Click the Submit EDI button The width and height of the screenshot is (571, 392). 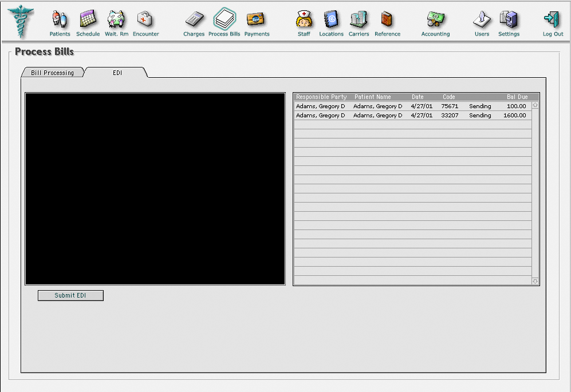[x=70, y=295]
